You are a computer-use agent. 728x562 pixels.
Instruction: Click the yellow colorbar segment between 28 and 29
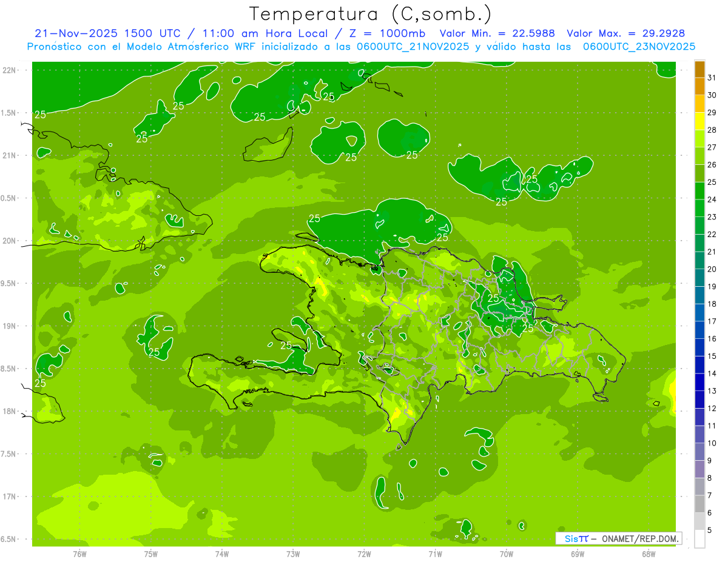(x=699, y=122)
